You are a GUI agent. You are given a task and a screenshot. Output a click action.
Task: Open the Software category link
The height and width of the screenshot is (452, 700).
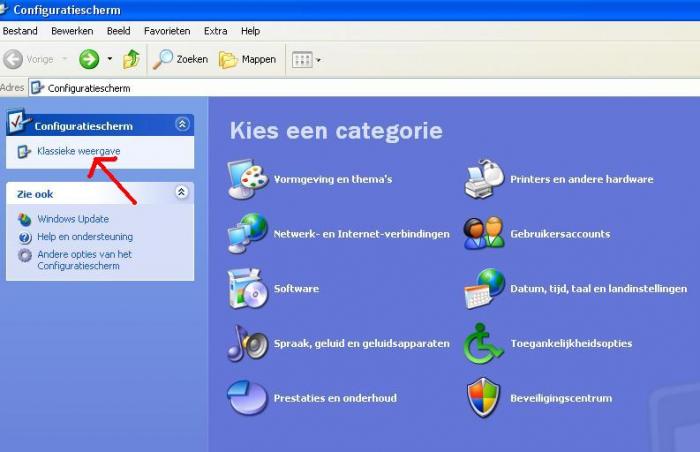coord(296,289)
